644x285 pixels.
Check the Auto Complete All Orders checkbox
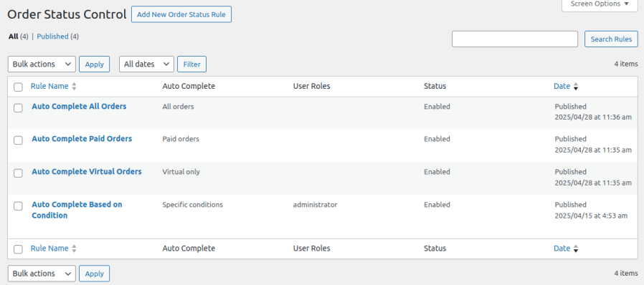coord(18,108)
